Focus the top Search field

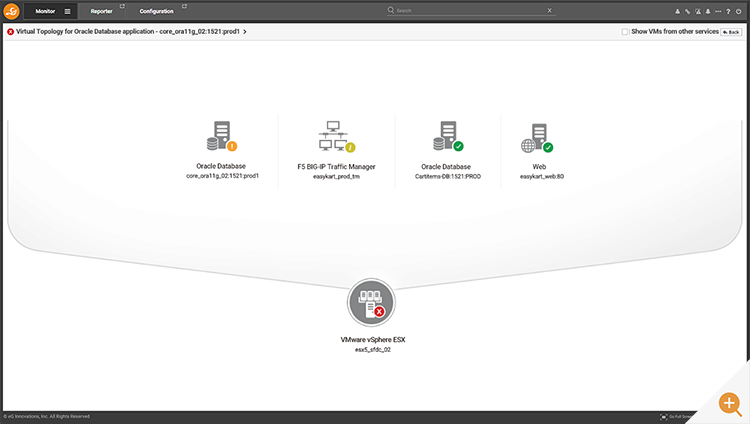click(470, 10)
